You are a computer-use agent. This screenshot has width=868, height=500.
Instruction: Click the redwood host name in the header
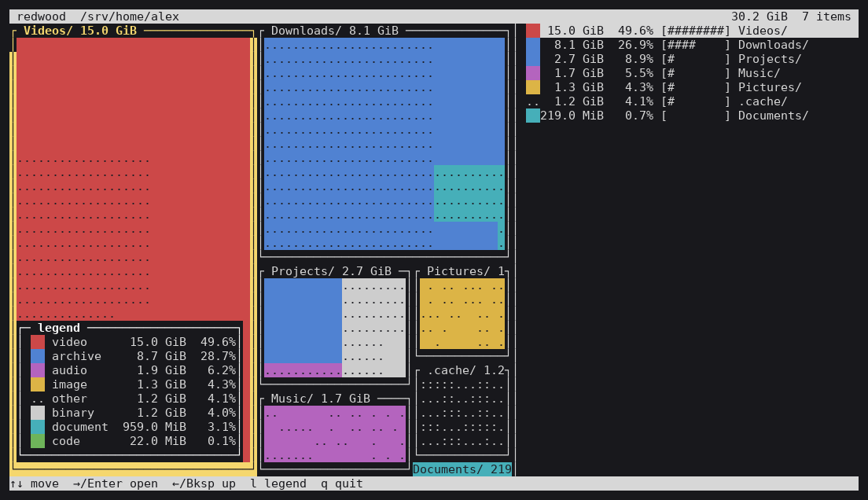tap(41, 17)
